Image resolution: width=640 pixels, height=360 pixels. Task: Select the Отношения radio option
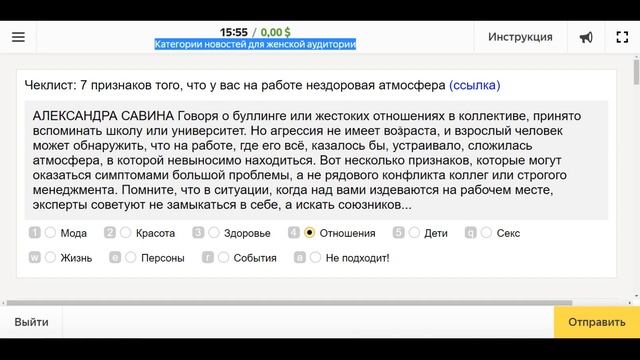click(309, 233)
